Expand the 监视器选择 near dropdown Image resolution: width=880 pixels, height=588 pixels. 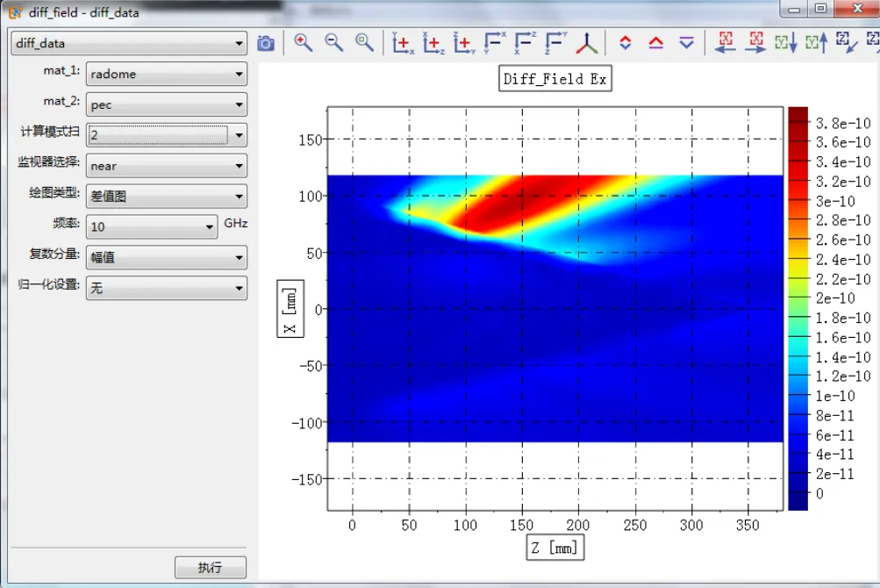point(166,166)
